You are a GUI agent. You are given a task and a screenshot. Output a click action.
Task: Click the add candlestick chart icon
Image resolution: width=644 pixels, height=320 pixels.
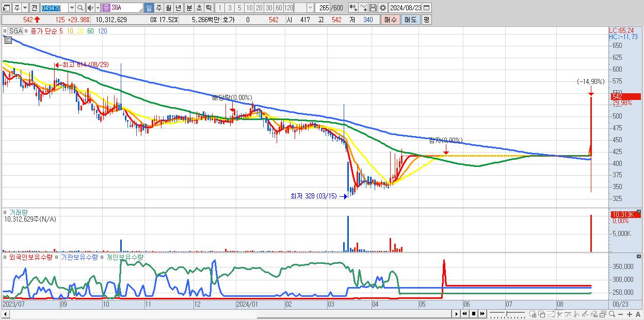tap(353, 8)
